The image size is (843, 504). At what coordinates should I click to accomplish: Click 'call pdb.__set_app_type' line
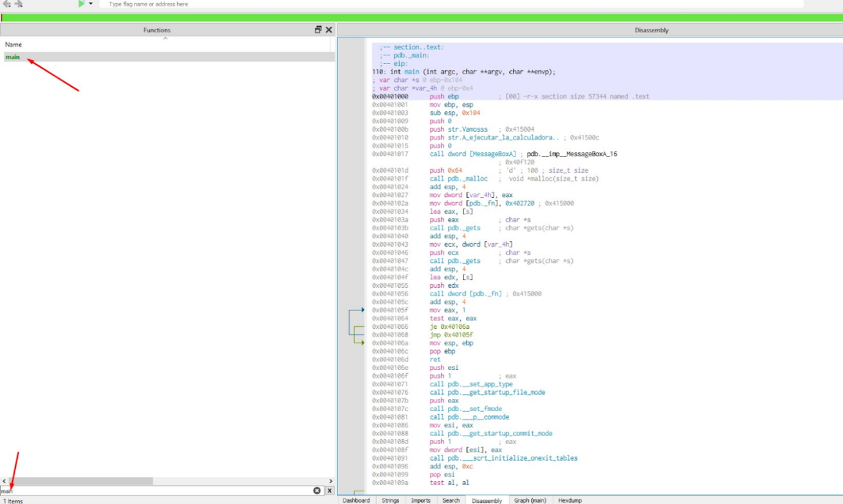(471, 384)
